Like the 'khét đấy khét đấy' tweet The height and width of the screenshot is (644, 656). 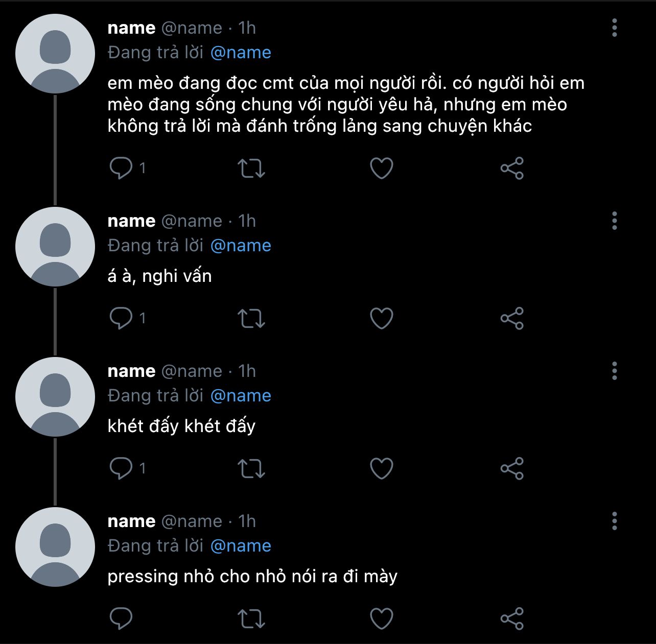click(x=382, y=468)
